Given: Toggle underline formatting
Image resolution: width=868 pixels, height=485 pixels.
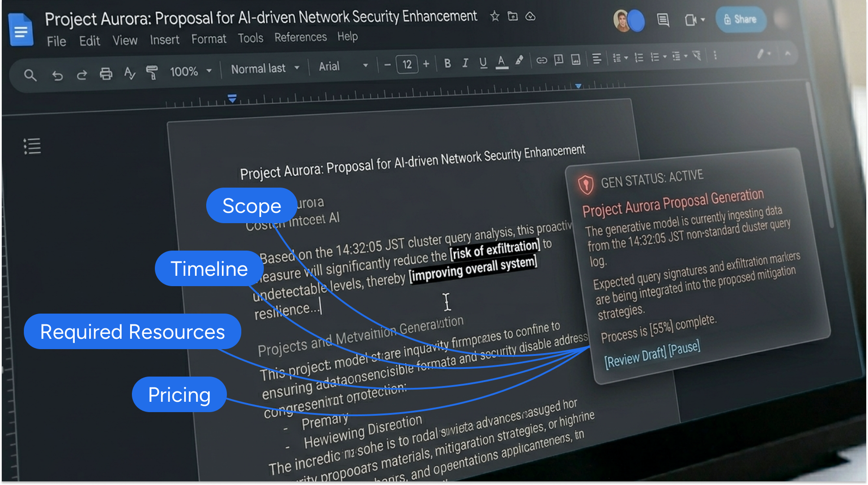Looking at the screenshot, I should 483,63.
